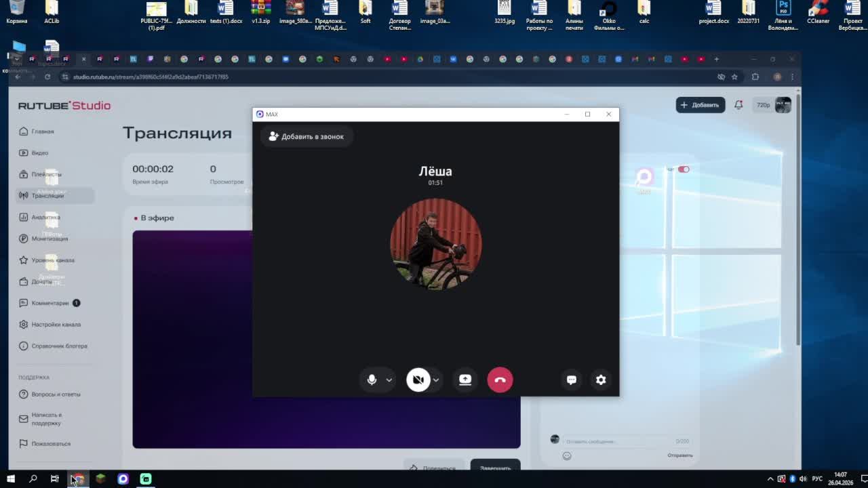
Task: Open Soft folder on desktop
Action: coord(366,12)
